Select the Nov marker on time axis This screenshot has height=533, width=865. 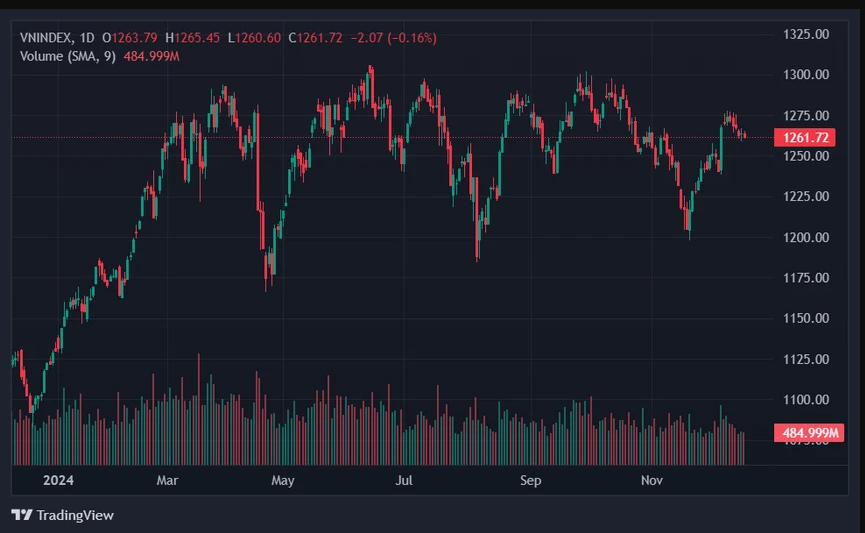tap(652, 481)
